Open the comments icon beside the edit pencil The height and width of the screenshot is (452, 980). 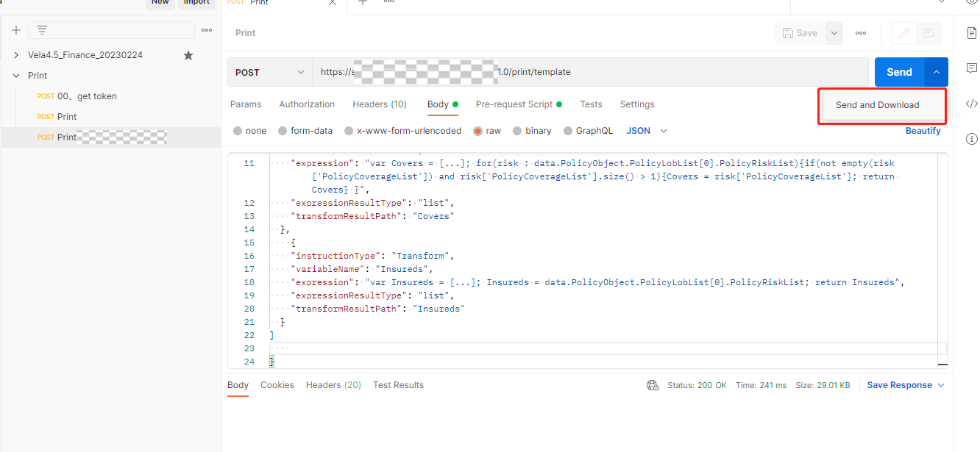click(x=928, y=33)
